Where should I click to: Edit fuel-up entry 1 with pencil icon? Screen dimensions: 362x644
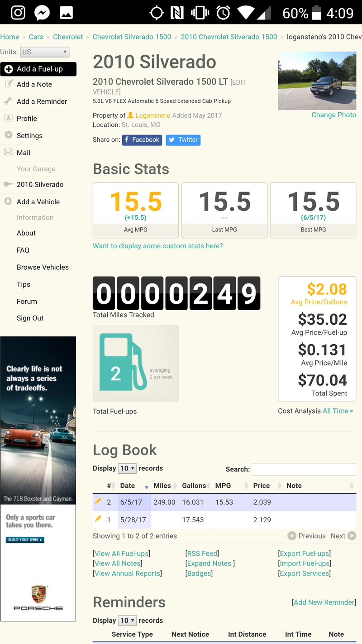98,519
